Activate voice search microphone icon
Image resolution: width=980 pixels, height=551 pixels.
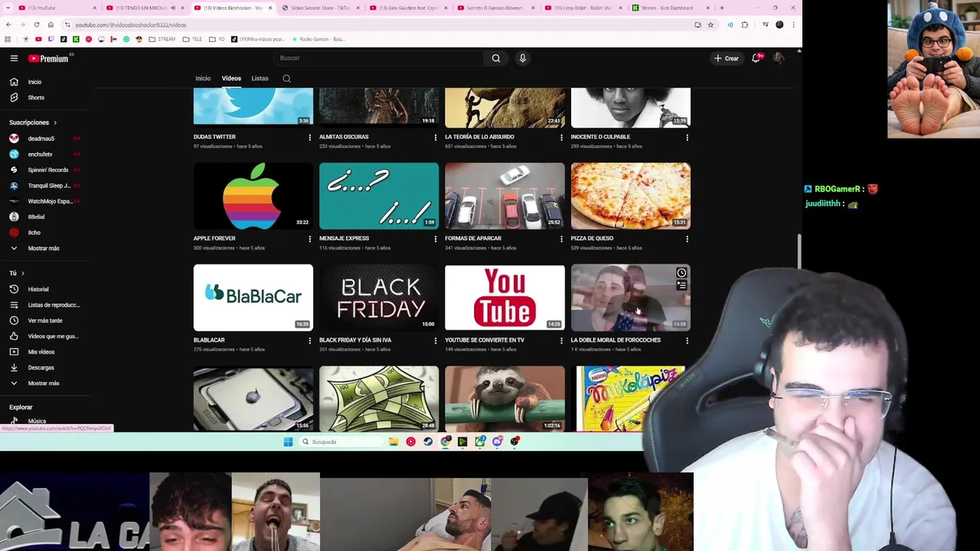522,58
